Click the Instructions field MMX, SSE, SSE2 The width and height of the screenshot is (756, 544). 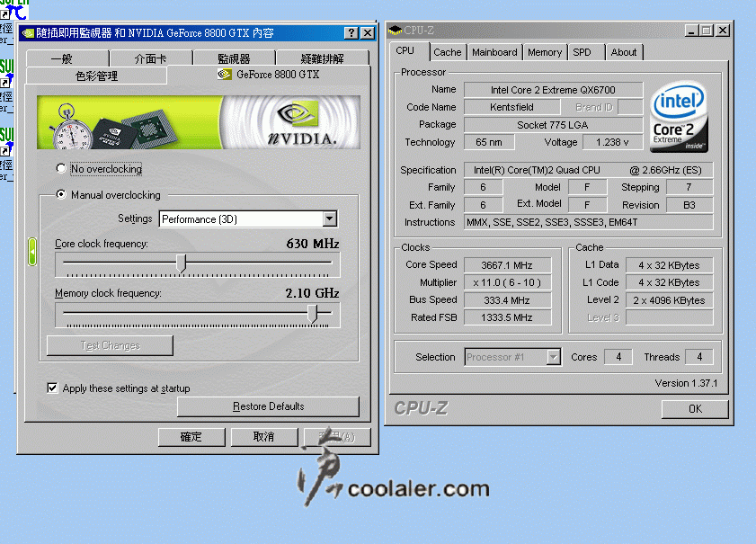coord(588,222)
